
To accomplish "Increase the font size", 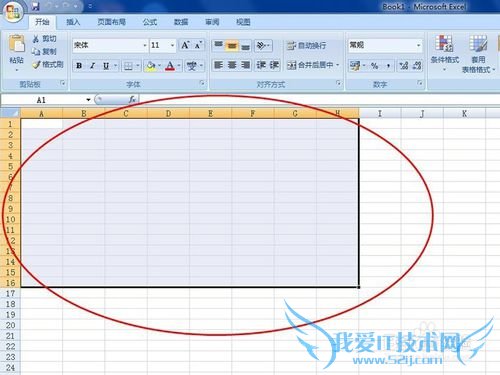I will (185, 45).
